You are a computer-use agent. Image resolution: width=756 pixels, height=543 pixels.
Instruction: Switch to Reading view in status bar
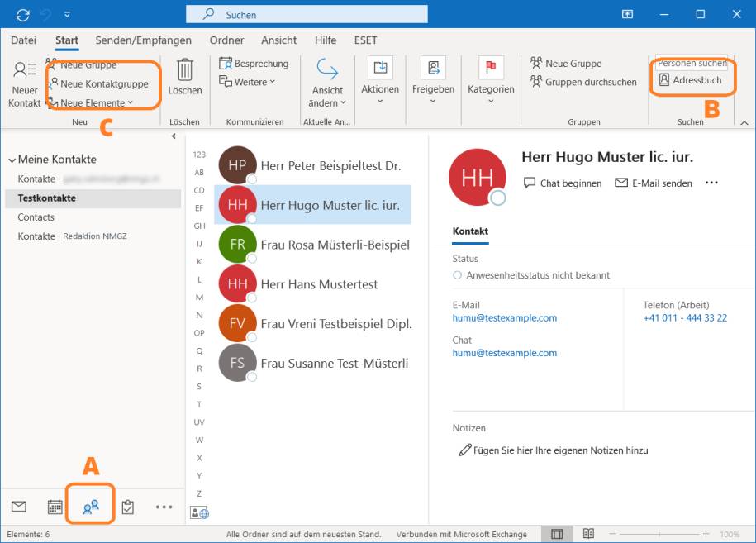[588, 534]
